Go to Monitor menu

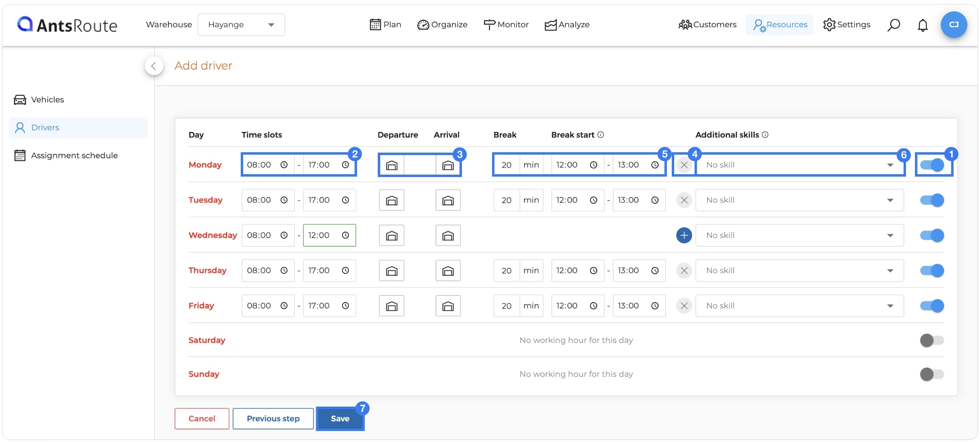pos(506,25)
